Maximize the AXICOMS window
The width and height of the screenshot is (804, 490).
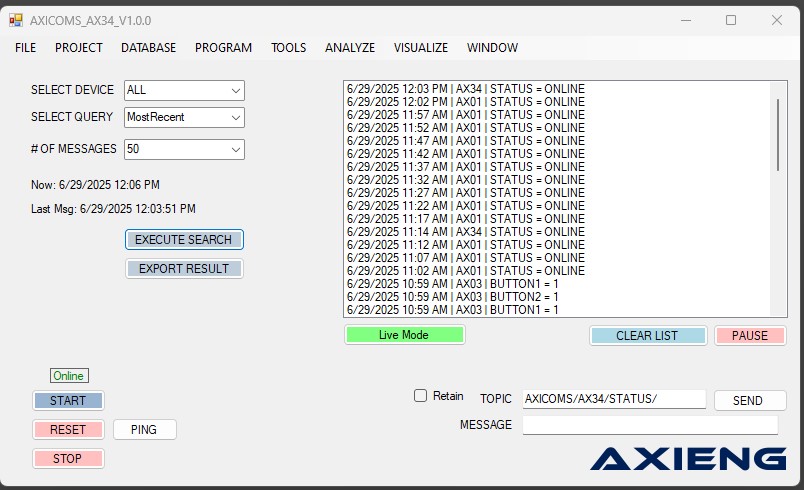coord(731,21)
